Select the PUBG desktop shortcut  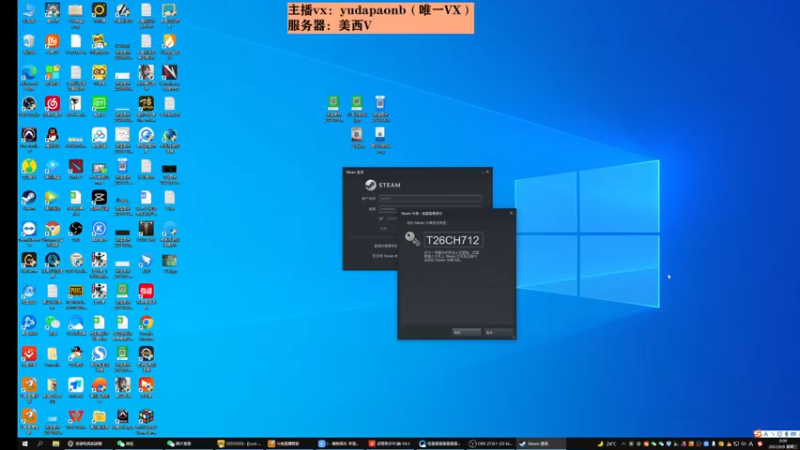pos(76,296)
